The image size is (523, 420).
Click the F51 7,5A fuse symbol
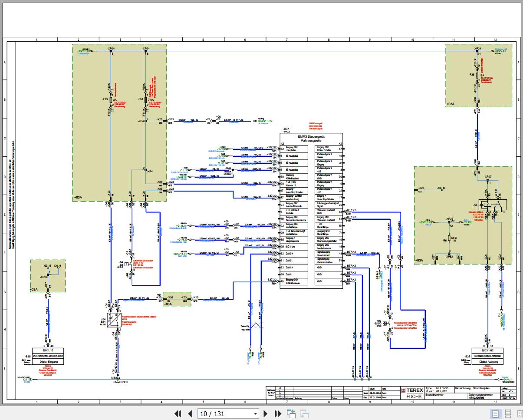click(145, 99)
